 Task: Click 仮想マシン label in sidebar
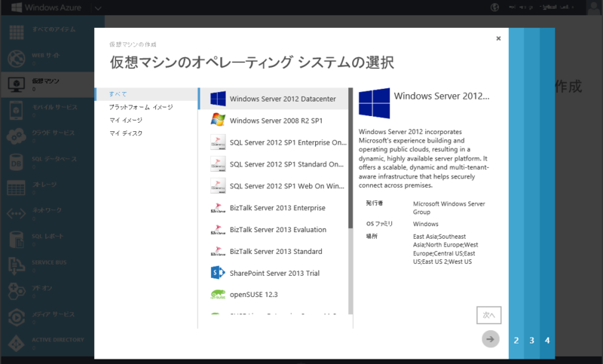(45, 81)
